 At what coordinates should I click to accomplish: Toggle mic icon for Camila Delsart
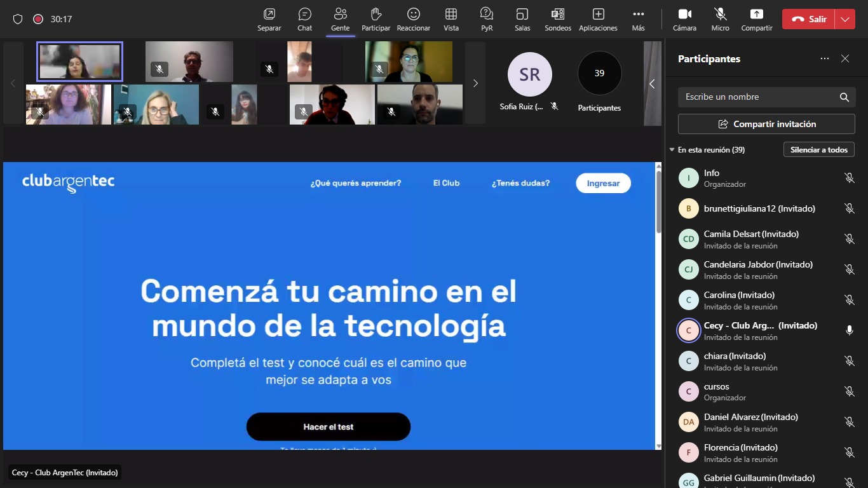tap(849, 239)
